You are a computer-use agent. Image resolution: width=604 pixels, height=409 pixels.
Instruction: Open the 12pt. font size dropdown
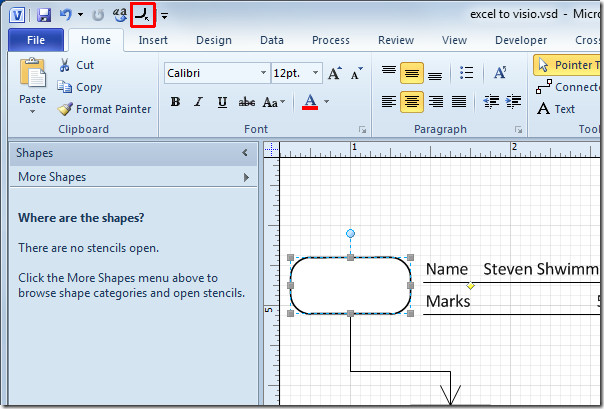[x=315, y=74]
